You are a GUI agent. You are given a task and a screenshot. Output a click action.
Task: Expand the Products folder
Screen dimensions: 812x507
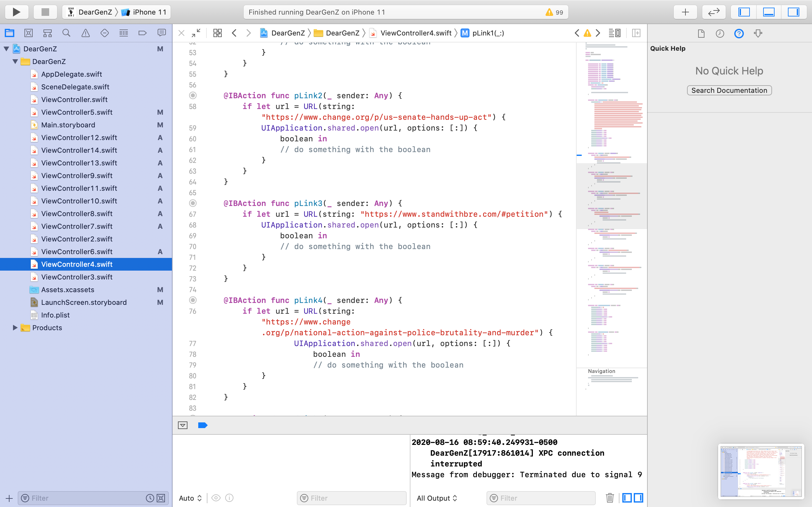(x=15, y=328)
